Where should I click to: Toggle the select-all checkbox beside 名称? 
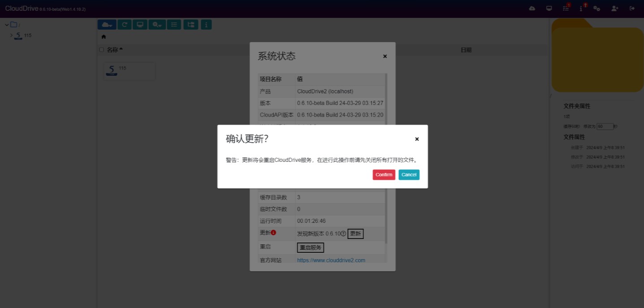pos(101,50)
